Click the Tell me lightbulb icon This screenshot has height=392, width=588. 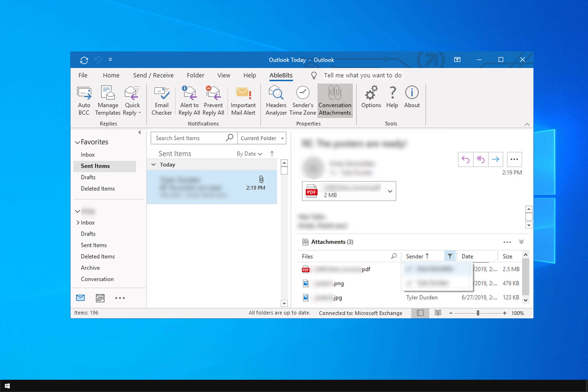click(314, 75)
